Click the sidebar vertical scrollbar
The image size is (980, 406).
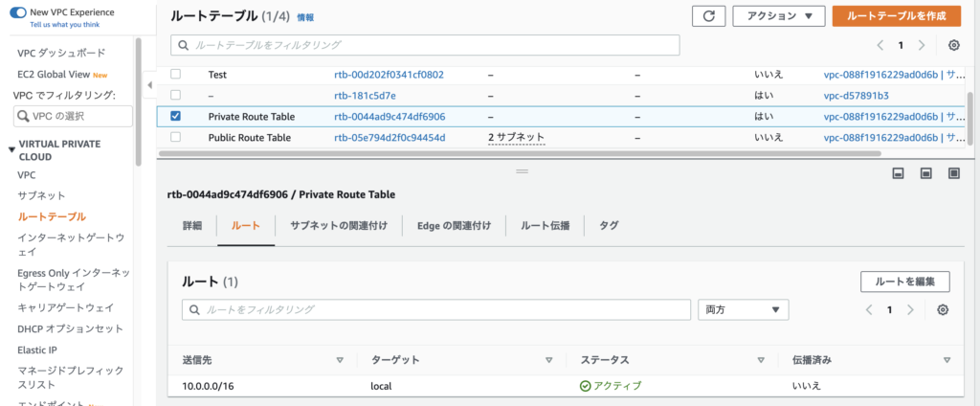pyautogui.click(x=138, y=101)
